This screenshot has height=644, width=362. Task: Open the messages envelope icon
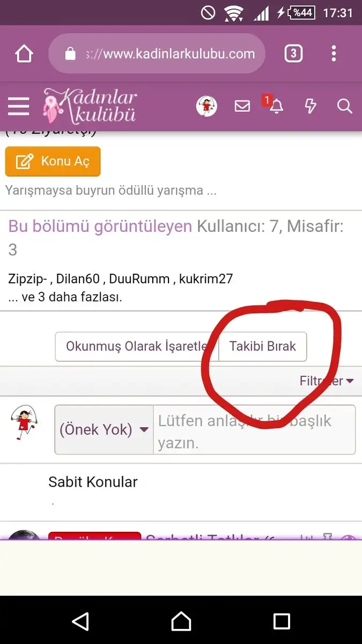242,106
